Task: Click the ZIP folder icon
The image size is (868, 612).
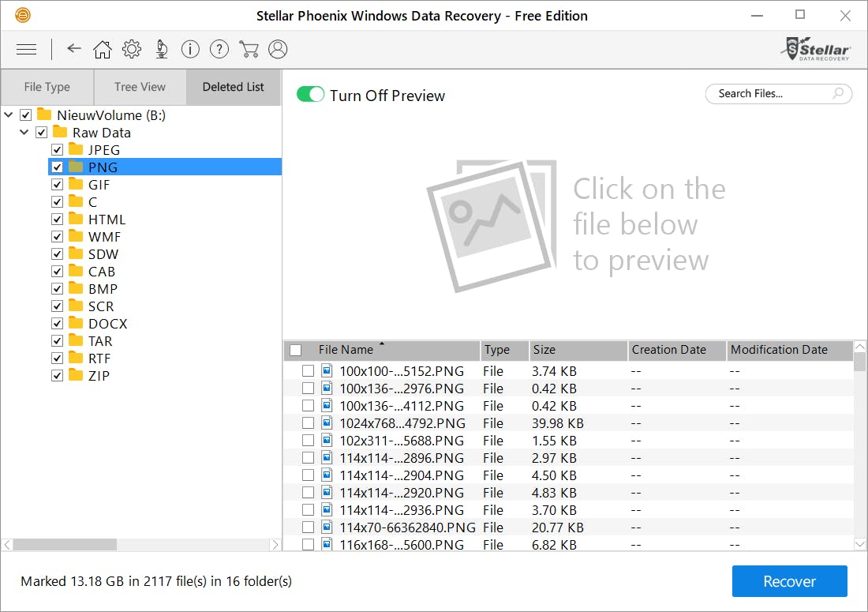Action: 76,375
